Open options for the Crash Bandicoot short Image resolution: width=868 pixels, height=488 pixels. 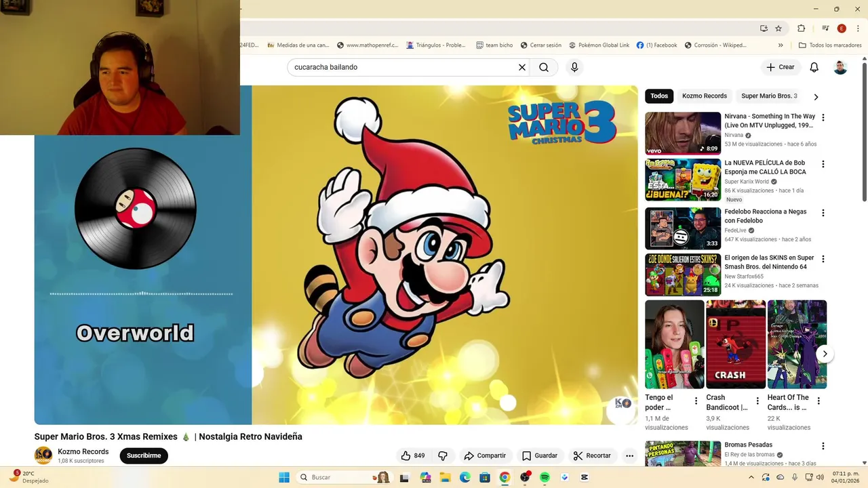(x=757, y=401)
